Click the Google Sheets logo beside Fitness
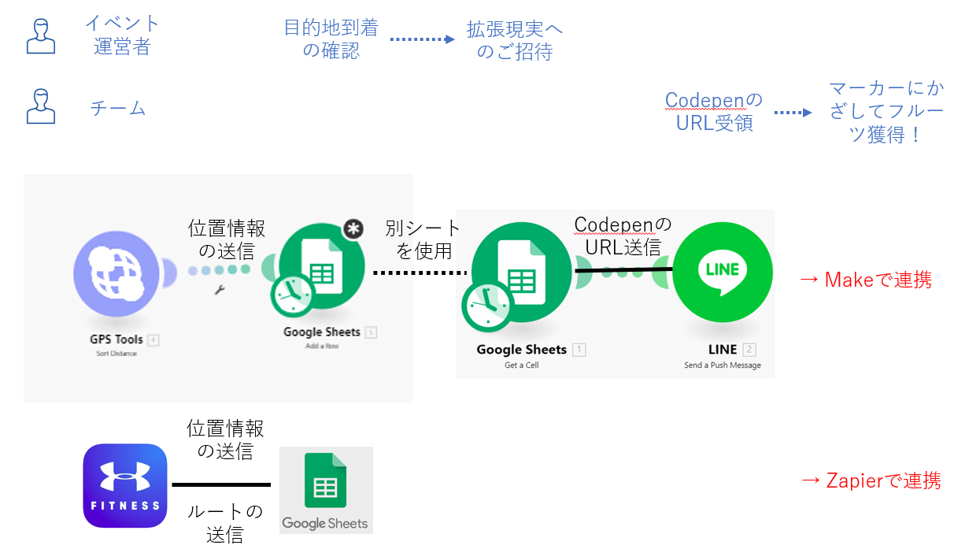This screenshot has height=549, width=980. coord(326,490)
